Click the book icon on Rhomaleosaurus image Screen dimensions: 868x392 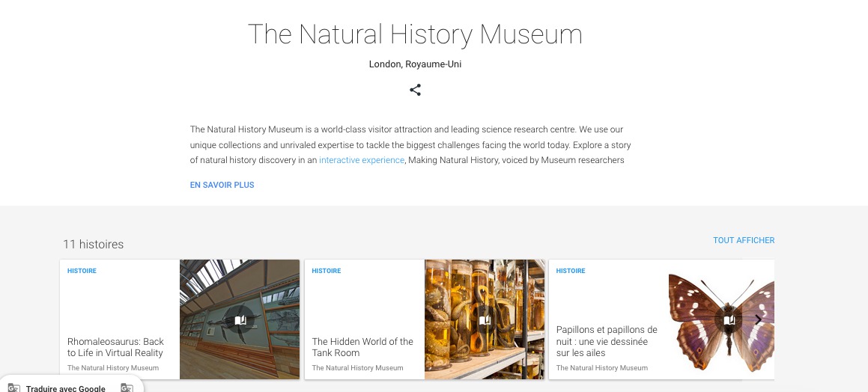[x=240, y=320]
